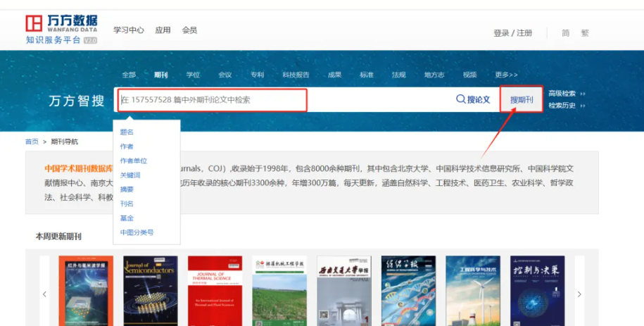Screen dimensions: 644x326
Task: Switch to traditional Chinese 繁
Action: click(585, 33)
